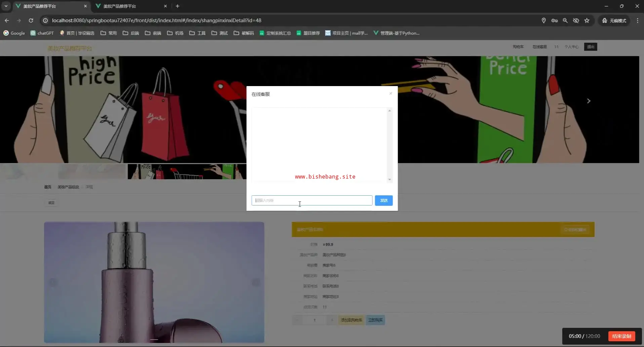Open the 工具 bookmarks folder
This screenshot has width=644, height=347.
[x=197, y=33]
